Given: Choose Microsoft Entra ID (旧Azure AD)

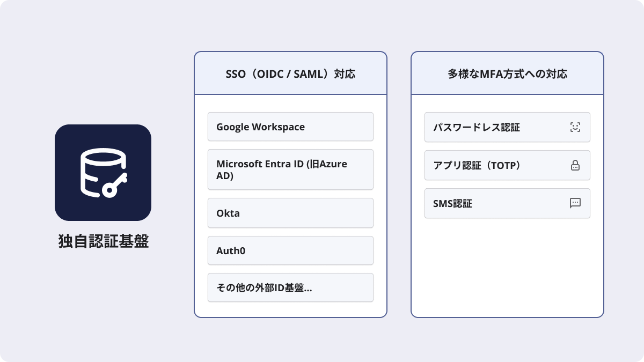Looking at the screenshot, I should (x=290, y=169).
